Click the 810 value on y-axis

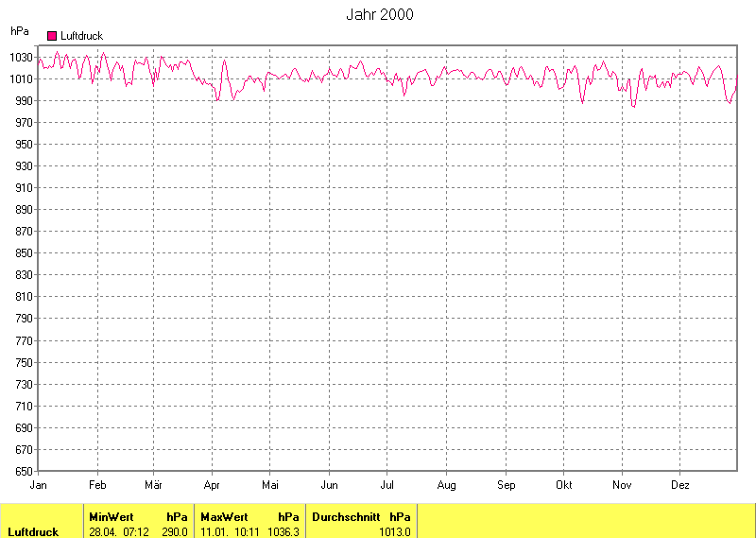pyautogui.click(x=25, y=297)
